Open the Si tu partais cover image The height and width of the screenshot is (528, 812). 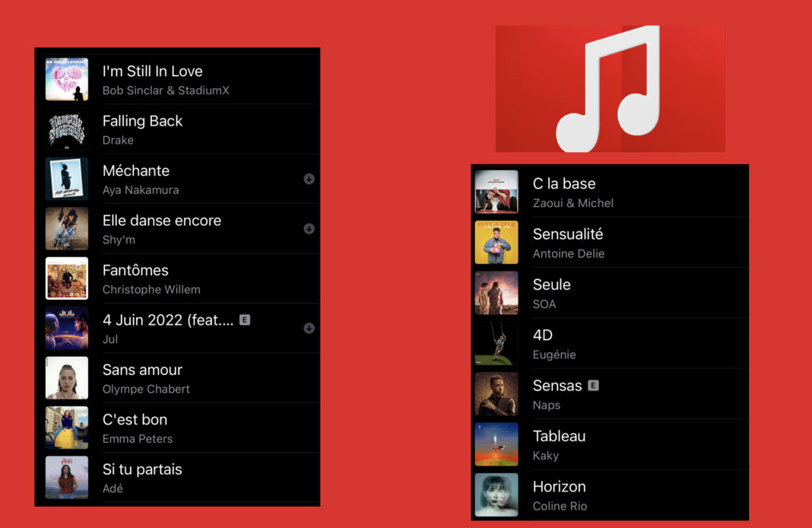pos(67,477)
